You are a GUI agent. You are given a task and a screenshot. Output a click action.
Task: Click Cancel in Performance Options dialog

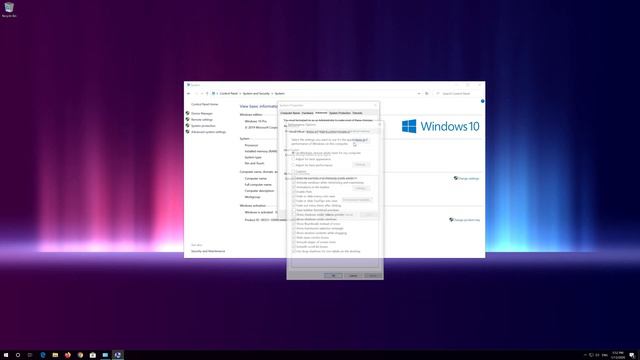tap(353, 276)
